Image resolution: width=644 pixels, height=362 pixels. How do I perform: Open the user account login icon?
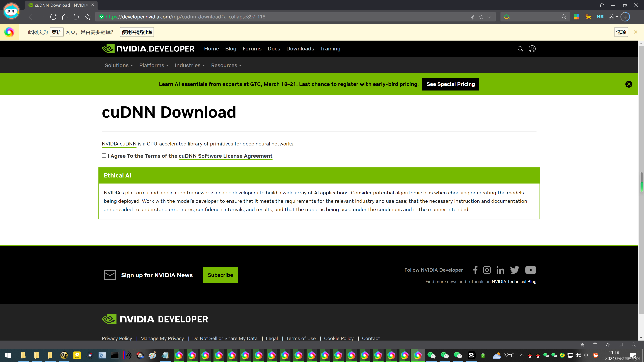click(x=532, y=49)
